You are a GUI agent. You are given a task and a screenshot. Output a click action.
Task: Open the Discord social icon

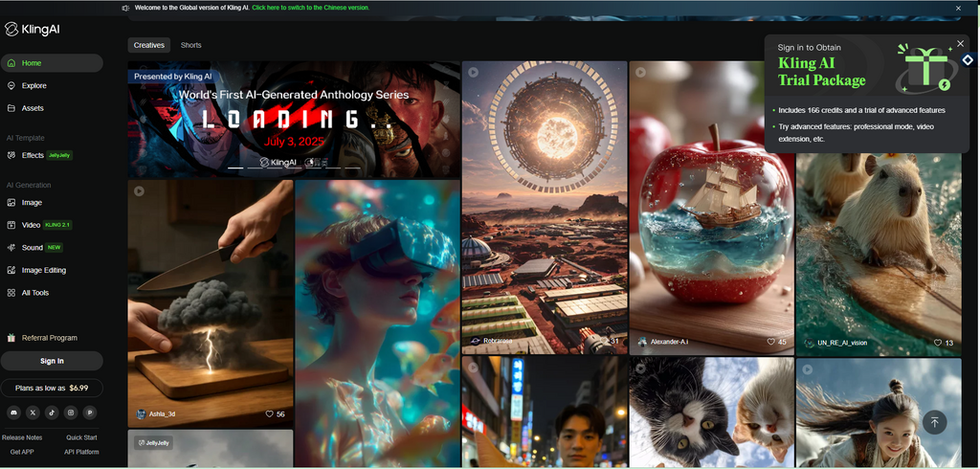(13, 413)
